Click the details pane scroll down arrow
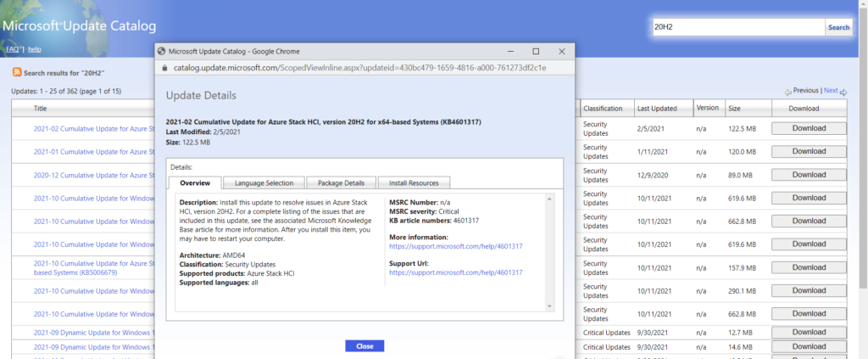 click(x=549, y=306)
